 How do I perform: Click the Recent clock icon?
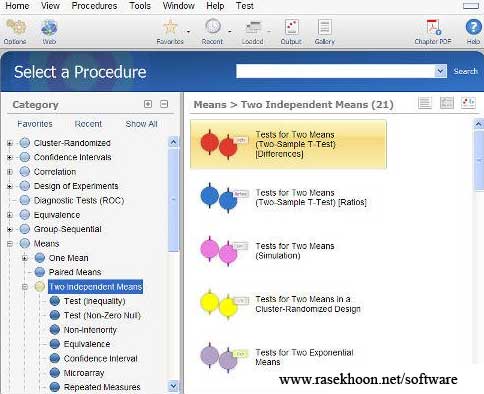(213, 27)
